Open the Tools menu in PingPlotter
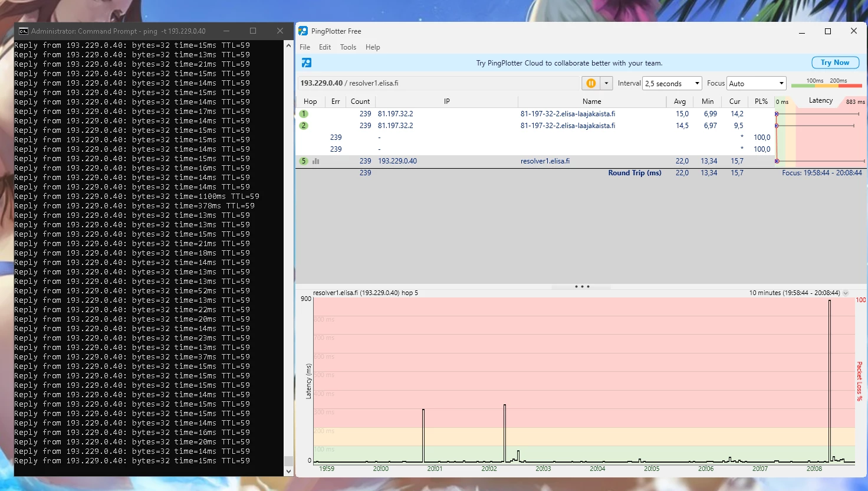868x491 pixels. pyautogui.click(x=348, y=47)
